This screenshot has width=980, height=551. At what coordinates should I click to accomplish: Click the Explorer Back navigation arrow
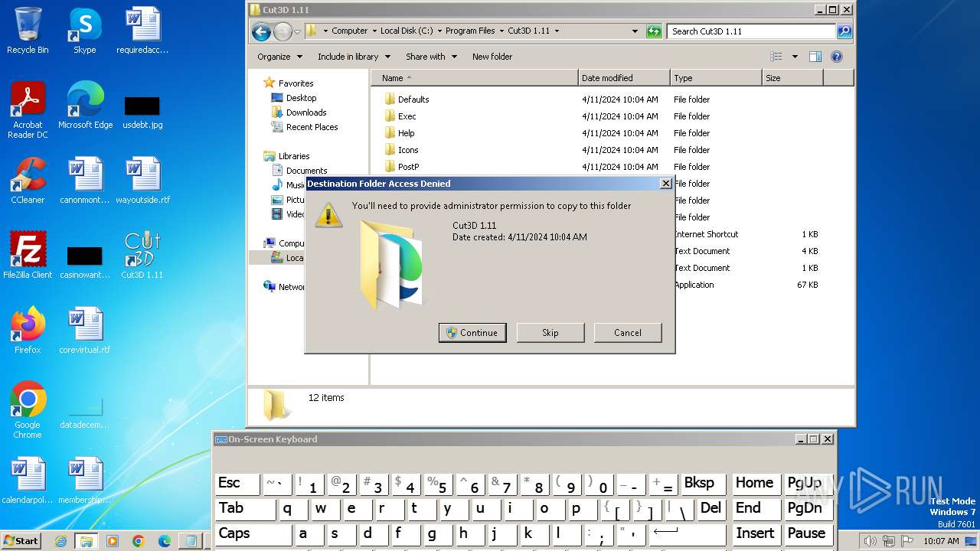[x=261, y=31]
